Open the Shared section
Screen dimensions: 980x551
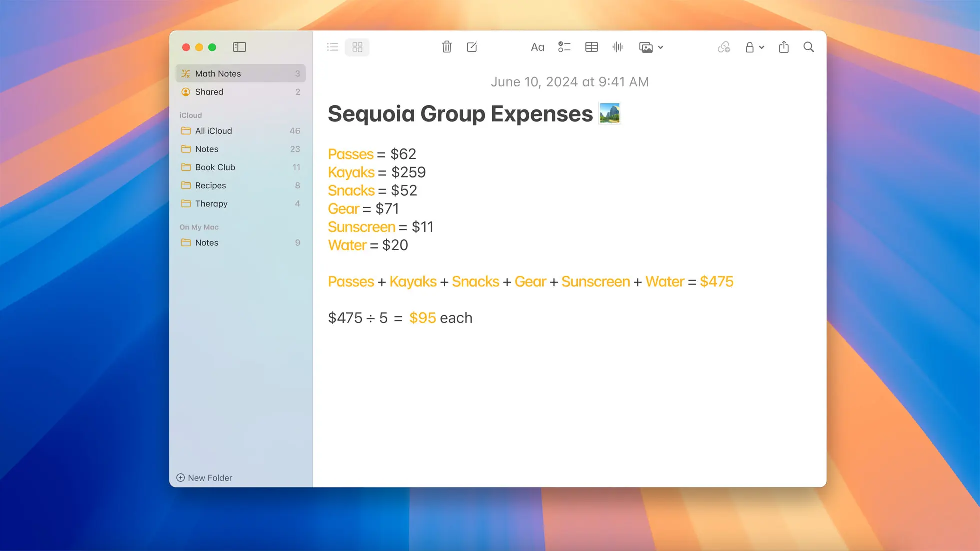pyautogui.click(x=209, y=92)
